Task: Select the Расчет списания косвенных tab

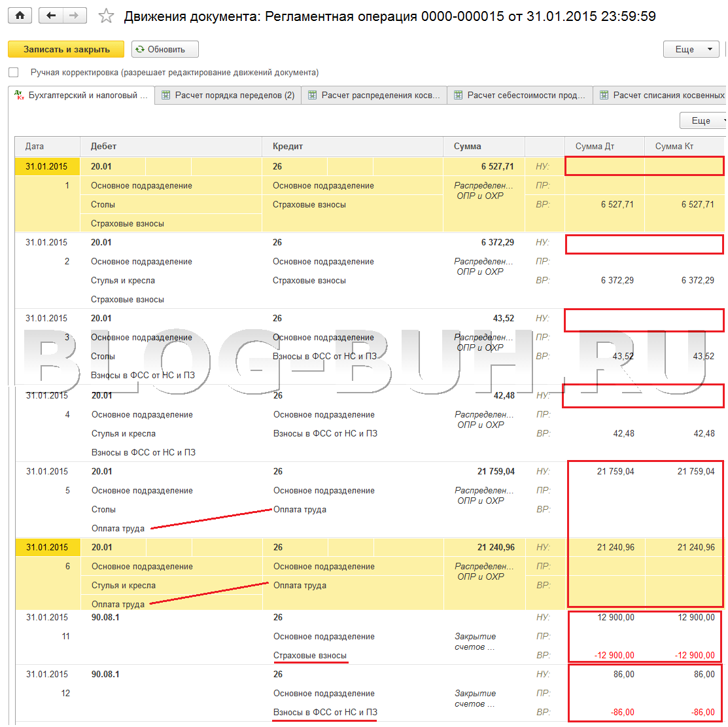Action: tap(662, 96)
